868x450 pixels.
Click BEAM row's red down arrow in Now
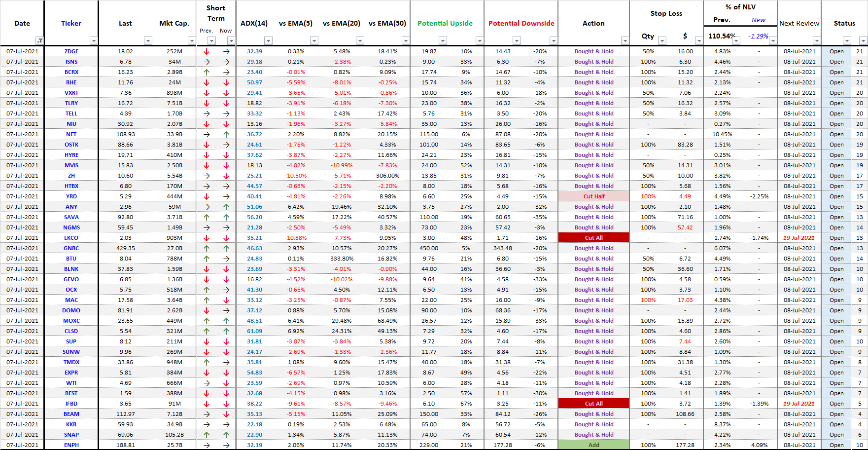226,414
